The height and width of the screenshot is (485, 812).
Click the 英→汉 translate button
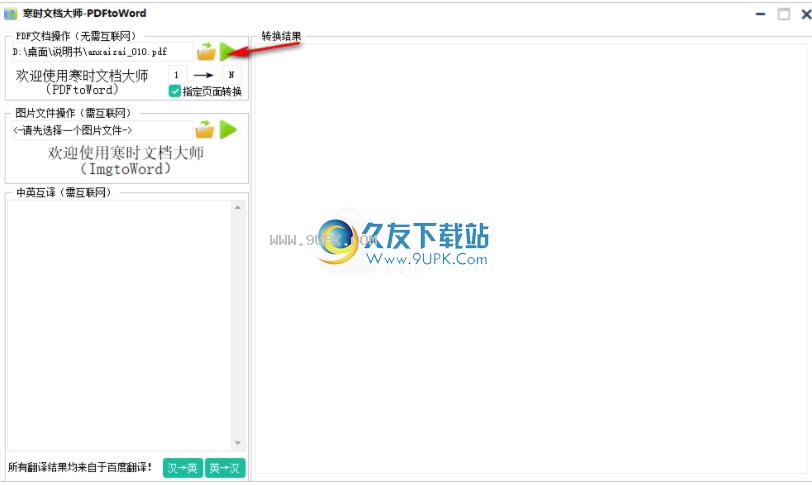[225, 468]
